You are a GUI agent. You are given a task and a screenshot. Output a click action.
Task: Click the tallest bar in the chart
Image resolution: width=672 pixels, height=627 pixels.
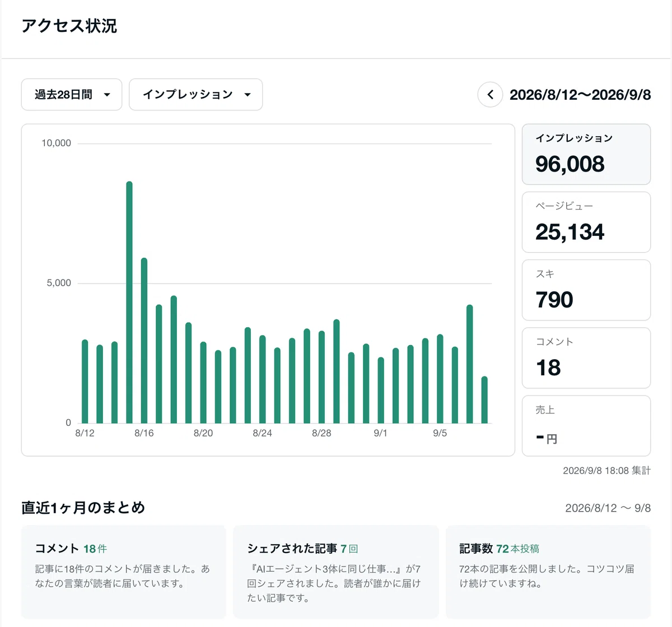tap(129, 303)
